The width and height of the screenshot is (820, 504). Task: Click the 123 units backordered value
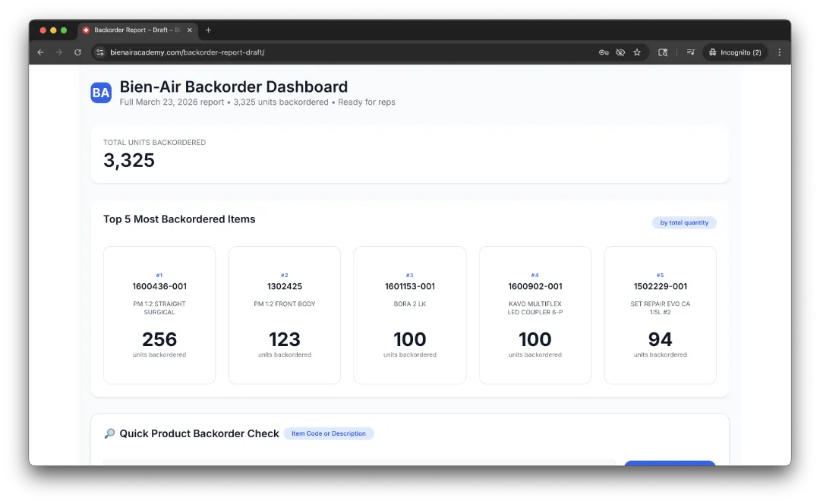tap(285, 339)
